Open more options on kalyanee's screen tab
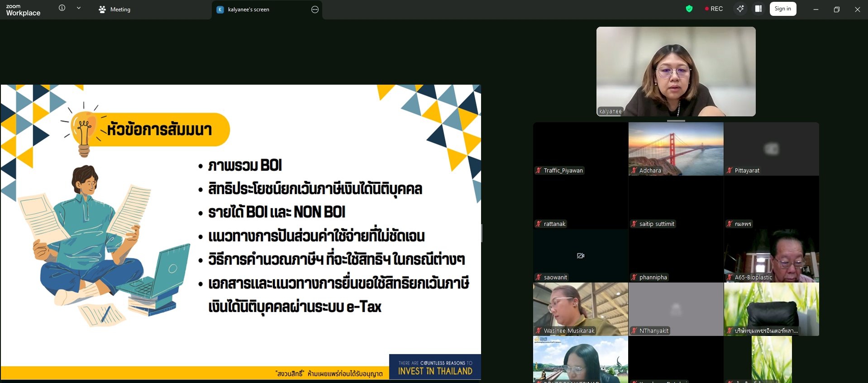 pos(315,10)
